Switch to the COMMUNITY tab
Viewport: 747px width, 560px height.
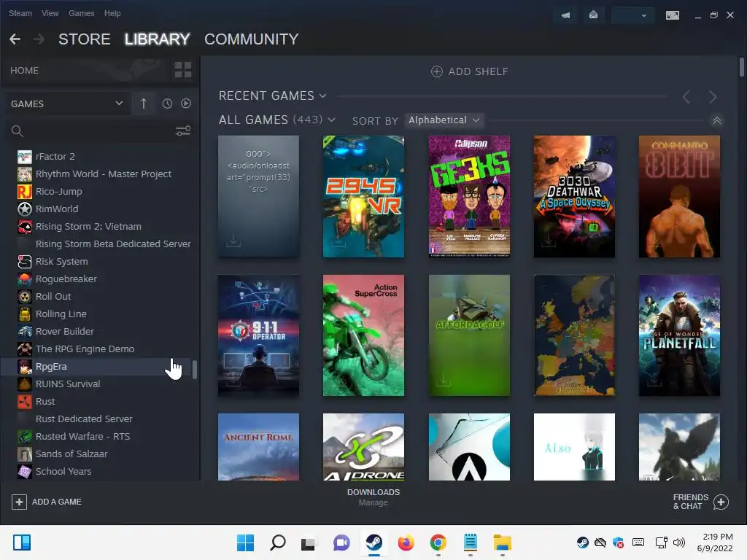[252, 39]
